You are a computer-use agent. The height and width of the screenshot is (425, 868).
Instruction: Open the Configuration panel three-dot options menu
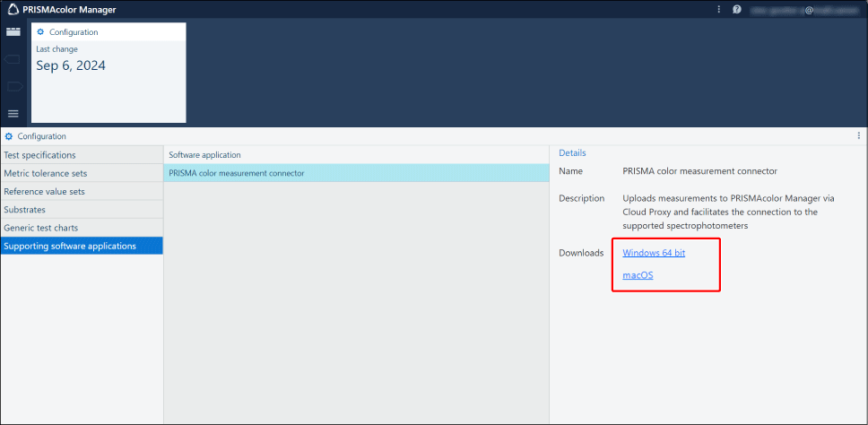(858, 136)
